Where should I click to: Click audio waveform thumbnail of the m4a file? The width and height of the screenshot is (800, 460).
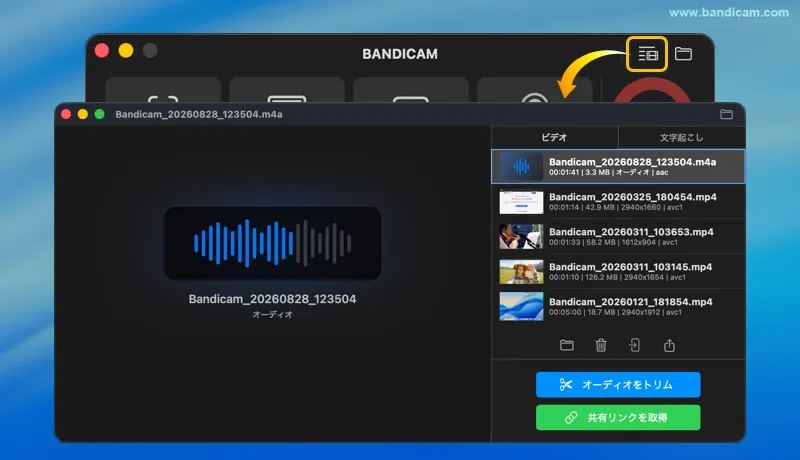coord(521,166)
